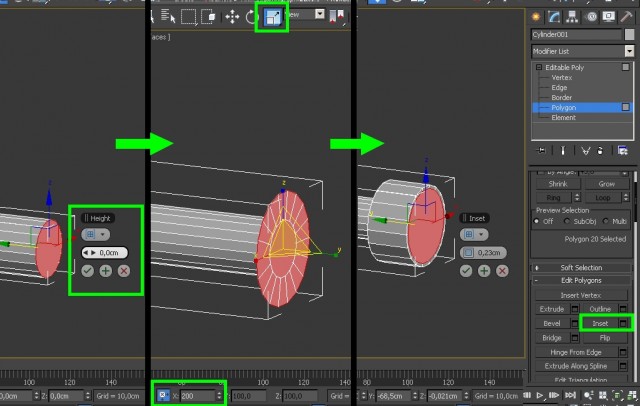Select the Border sub-object level

tap(561, 98)
